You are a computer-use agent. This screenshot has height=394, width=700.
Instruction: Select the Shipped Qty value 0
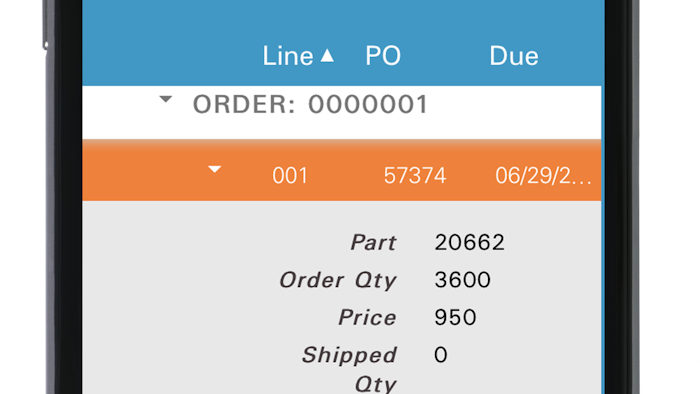441,355
